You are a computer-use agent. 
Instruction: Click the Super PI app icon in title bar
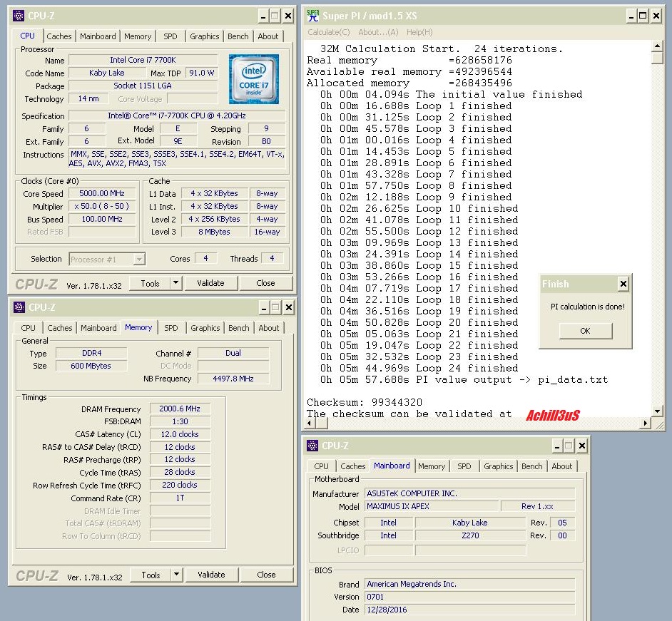pos(313,16)
